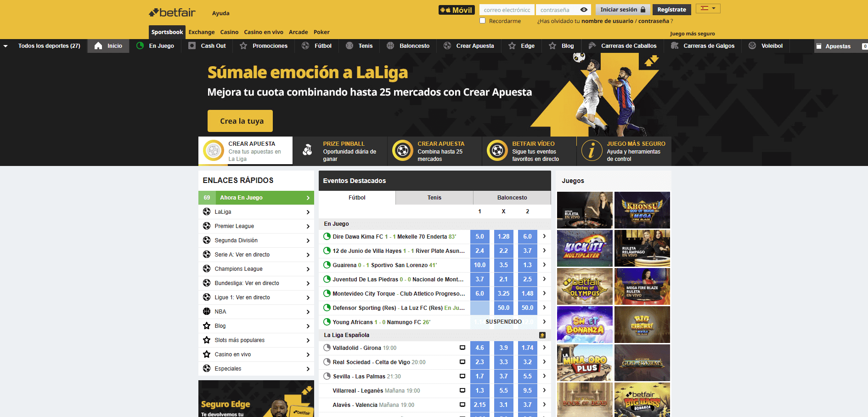Screen dimensions: 868x417
Task: Select draw odds 2.2 for 12 de Junio match
Action: point(504,251)
